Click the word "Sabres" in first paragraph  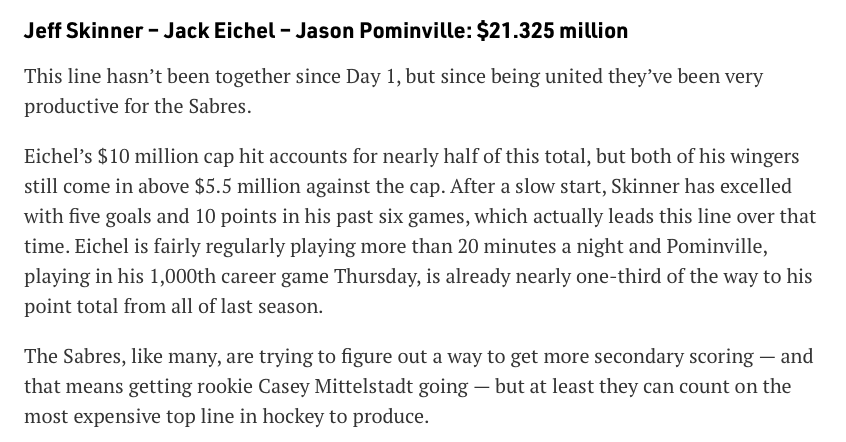(217, 106)
